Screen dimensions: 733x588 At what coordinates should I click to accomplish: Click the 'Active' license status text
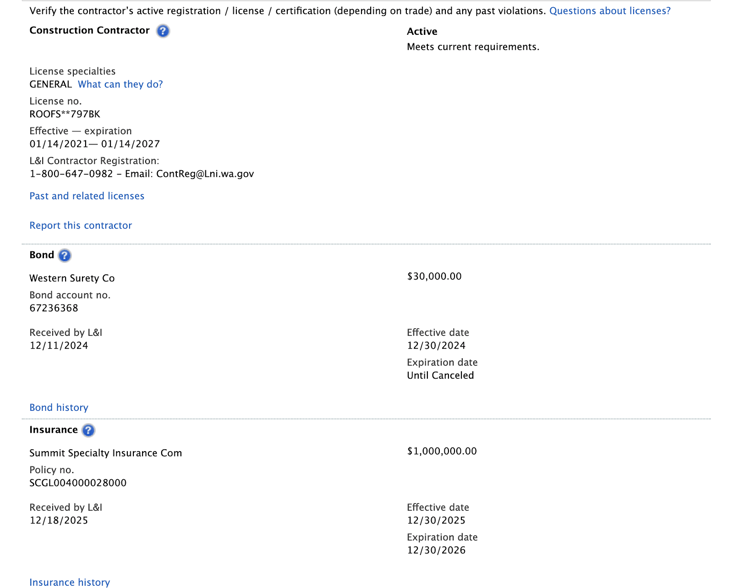coord(422,32)
